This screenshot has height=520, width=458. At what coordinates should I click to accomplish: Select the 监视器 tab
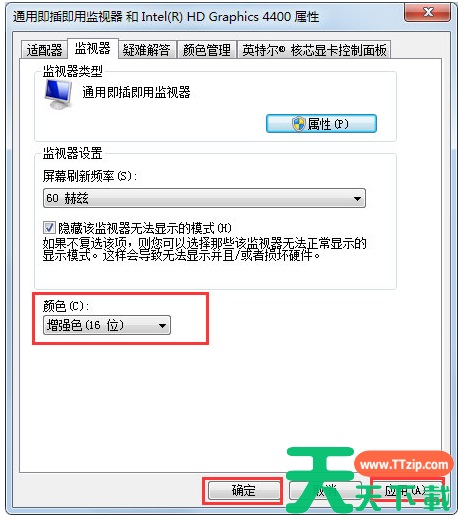(93, 49)
